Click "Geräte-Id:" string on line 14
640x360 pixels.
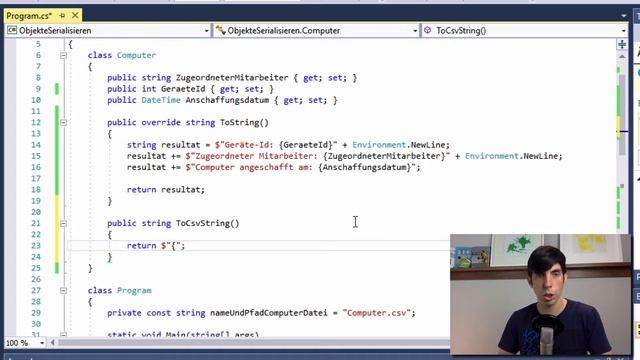(248, 145)
